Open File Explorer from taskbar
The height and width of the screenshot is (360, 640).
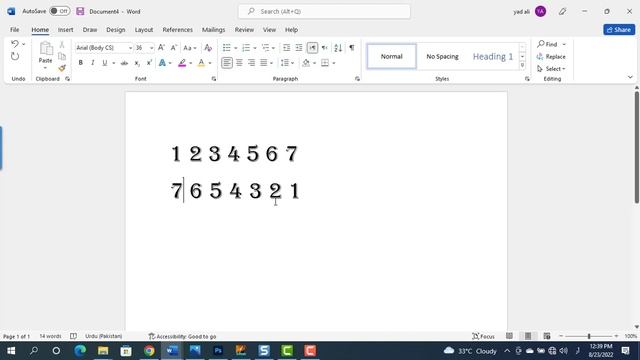103,351
